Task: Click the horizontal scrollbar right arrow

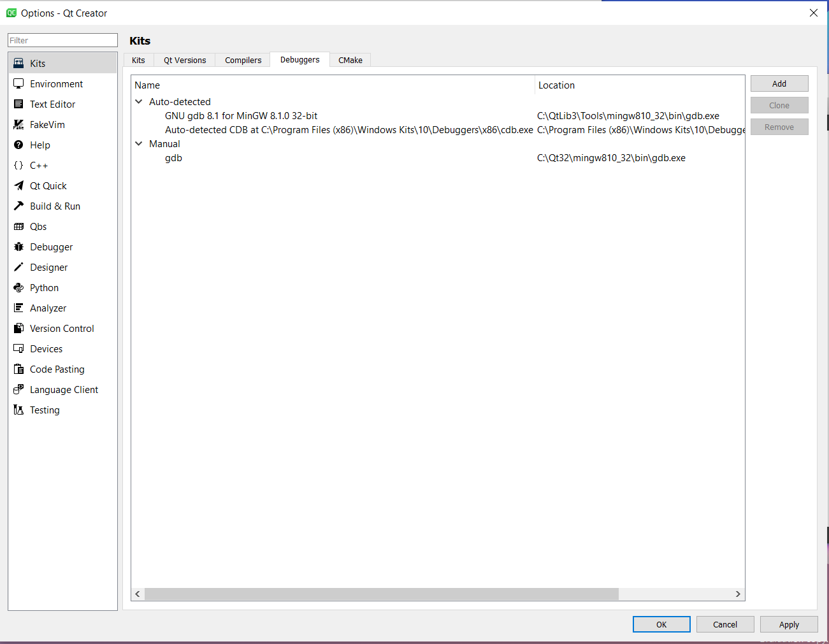Action: (738, 594)
